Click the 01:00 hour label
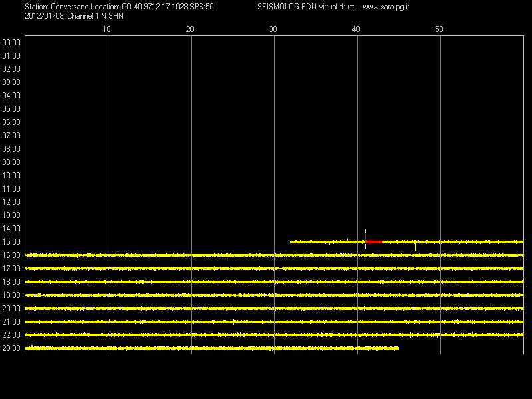Viewport: 532px width, 399px height. [11, 56]
